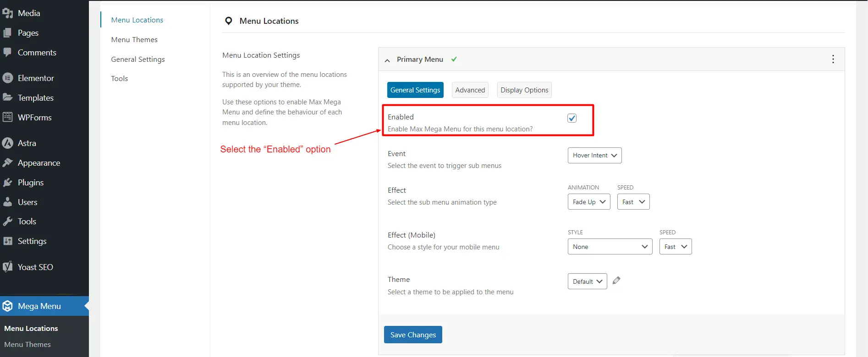Open the Theme Default dropdown
Image resolution: width=868 pixels, height=357 pixels.
click(x=588, y=281)
